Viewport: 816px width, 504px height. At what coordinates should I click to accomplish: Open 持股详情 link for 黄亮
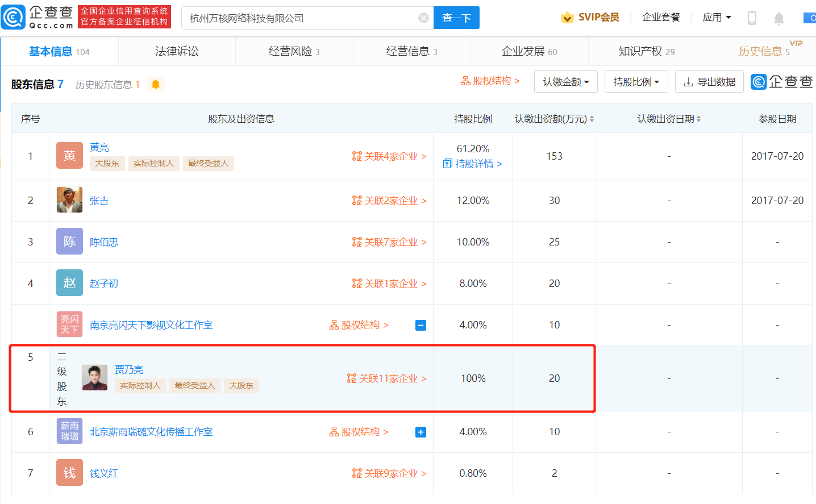click(x=473, y=164)
